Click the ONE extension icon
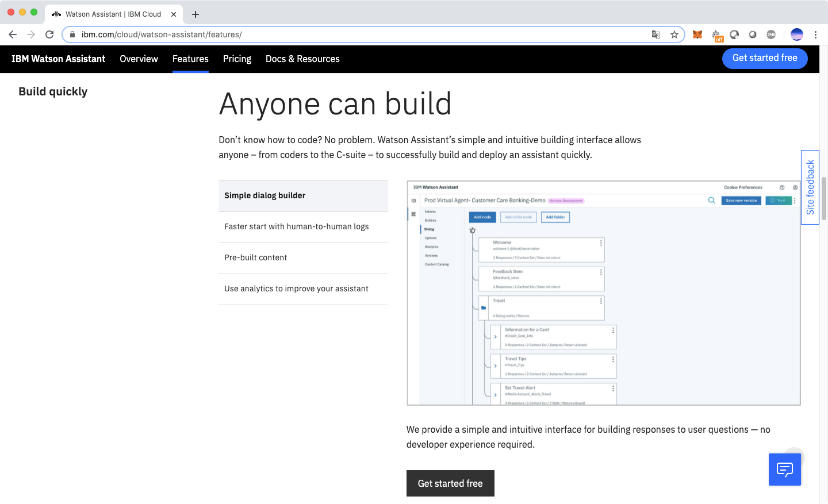The image size is (828, 504). (771, 34)
